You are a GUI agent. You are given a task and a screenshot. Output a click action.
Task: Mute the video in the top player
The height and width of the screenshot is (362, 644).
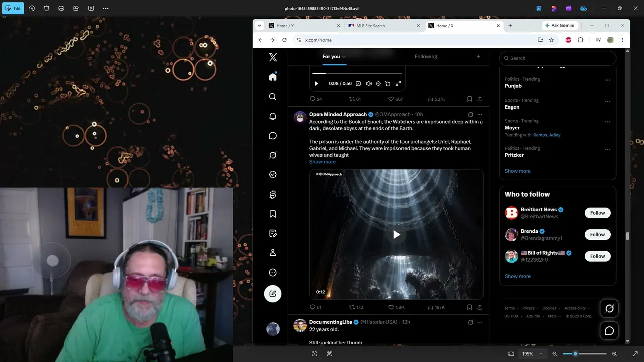click(x=369, y=84)
